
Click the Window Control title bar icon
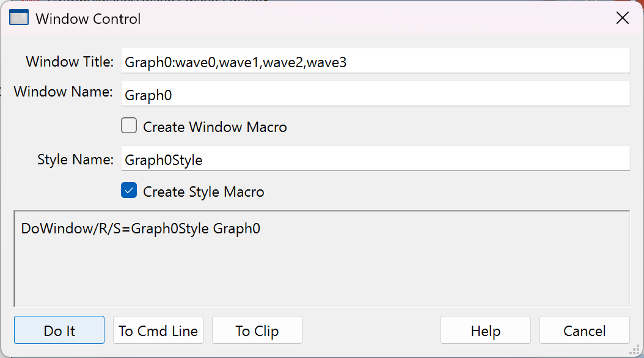(x=19, y=18)
